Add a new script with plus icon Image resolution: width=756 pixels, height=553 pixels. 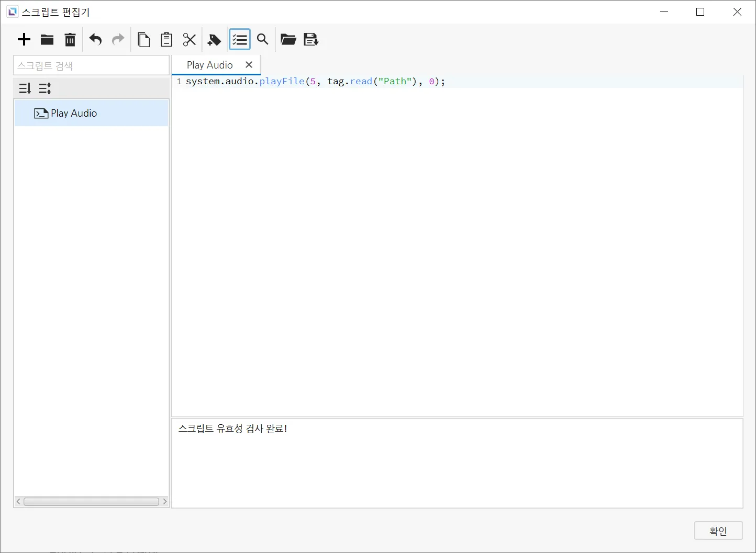tap(24, 40)
